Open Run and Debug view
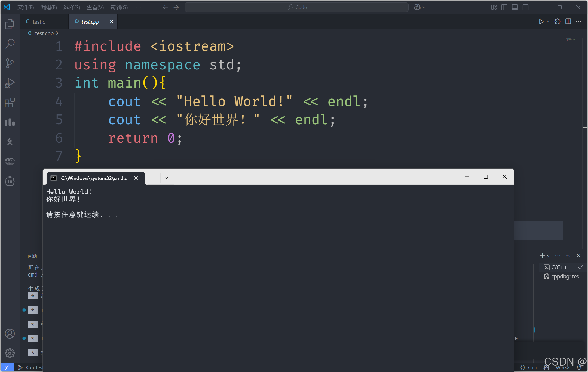Viewport: 588px width, 372px height. click(x=10, y=83)
